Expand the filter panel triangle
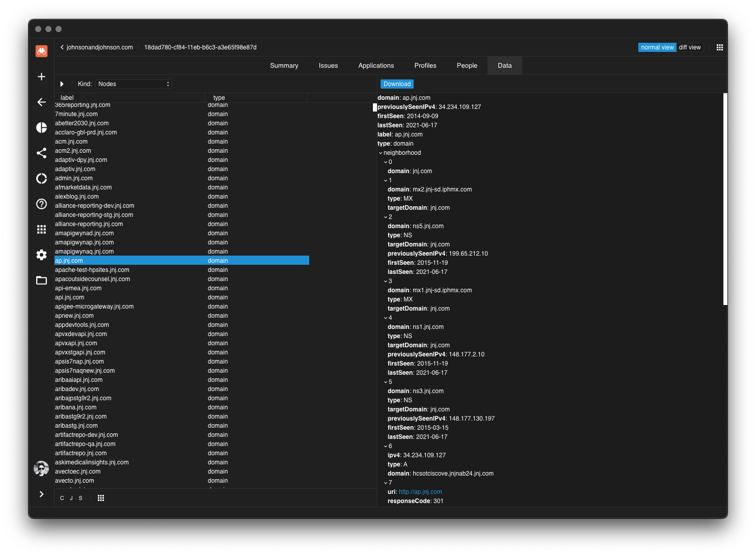Image resolution: width=756 pixels, height=556 pixels. [x=62, y=84]
